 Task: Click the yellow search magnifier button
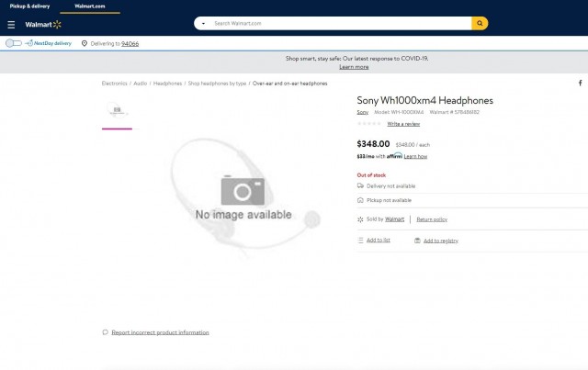click(x=480, y=23)
